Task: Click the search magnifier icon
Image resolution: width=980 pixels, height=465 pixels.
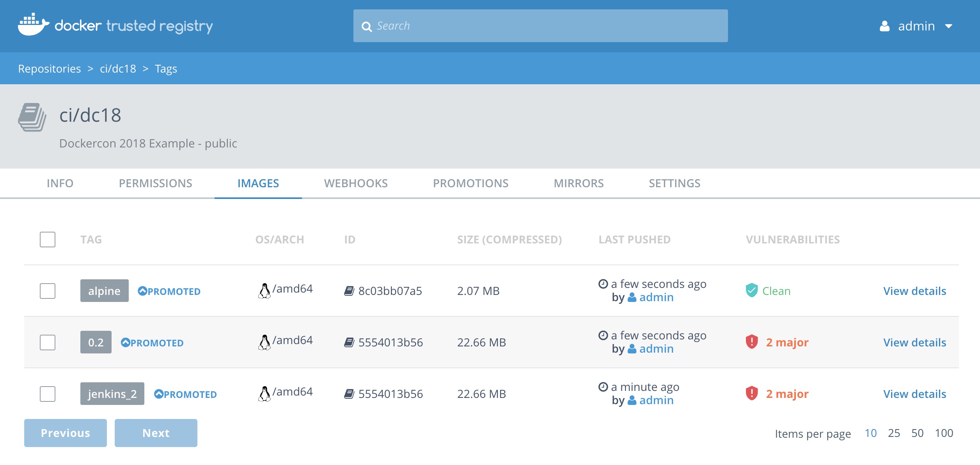Action: click(x=366, y=27)
